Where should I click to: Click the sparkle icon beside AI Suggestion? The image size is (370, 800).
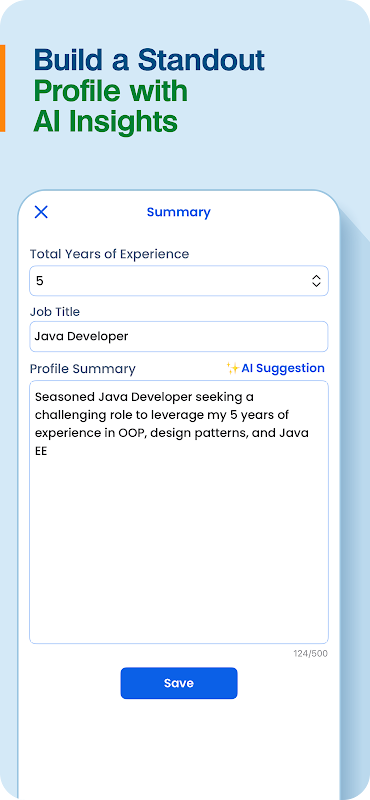[x=233, y=368]
